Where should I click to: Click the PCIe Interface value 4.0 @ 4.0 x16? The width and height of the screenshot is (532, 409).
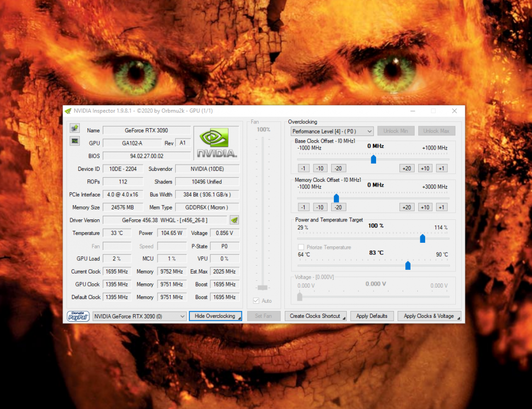[x=123, y=194]
